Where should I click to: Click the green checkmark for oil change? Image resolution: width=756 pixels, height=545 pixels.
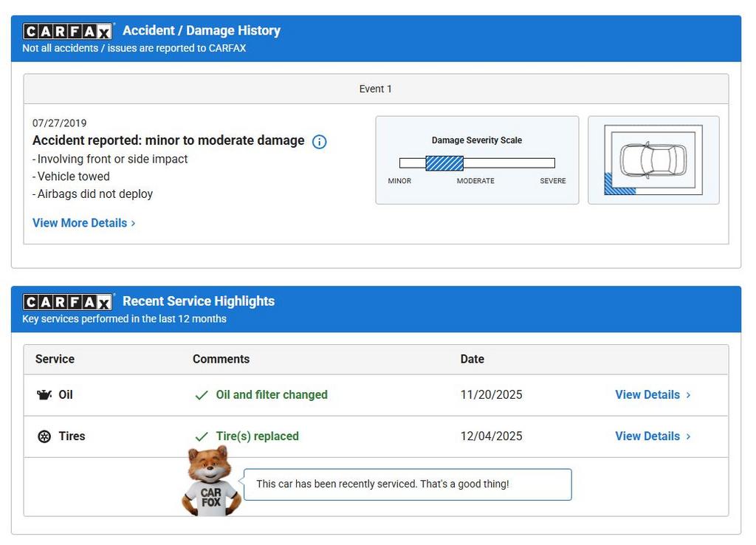coord(202,395)
